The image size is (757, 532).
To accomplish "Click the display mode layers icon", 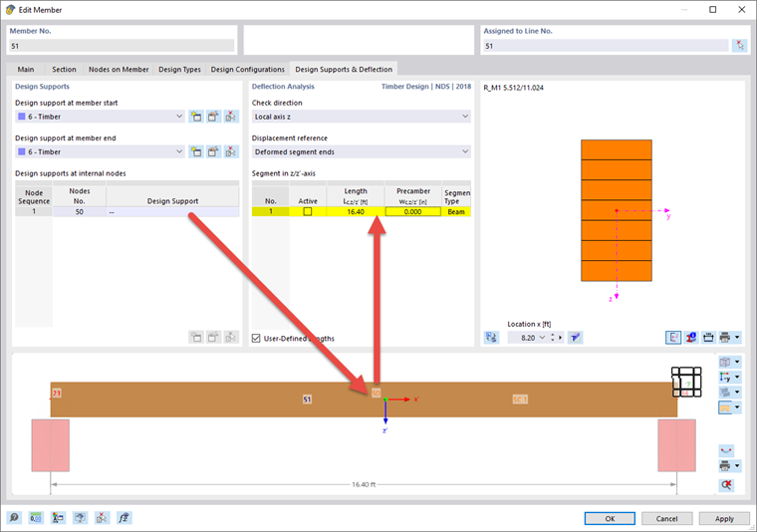I will [725, 392].
